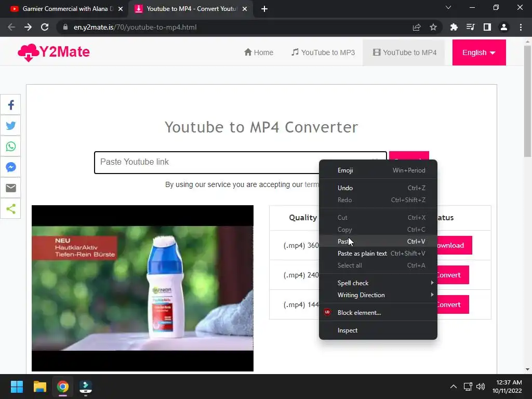Image resolution: width=532 pixels, height=399 pixels.
Task: Open share this page icon in address bar
Action: point(417,27)
